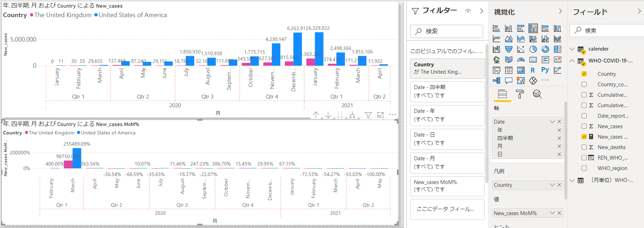
Task: Open the Date axis field dropdown
Action: 552,122
